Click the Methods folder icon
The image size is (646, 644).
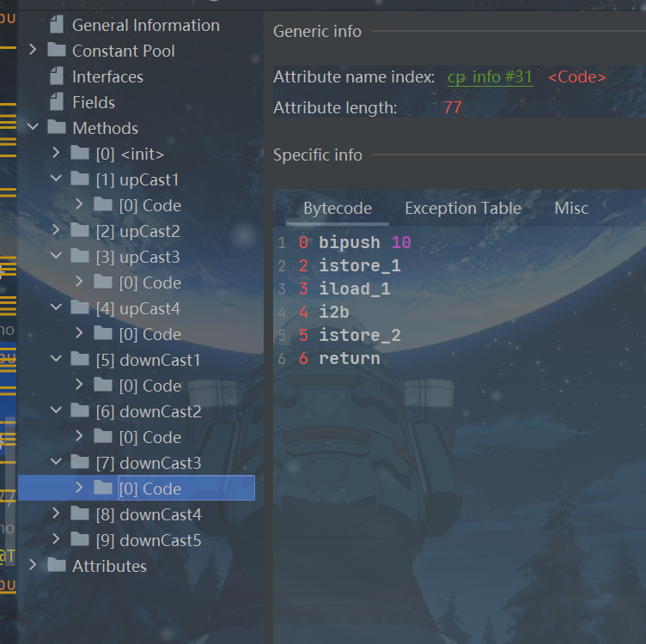(57, 128)
